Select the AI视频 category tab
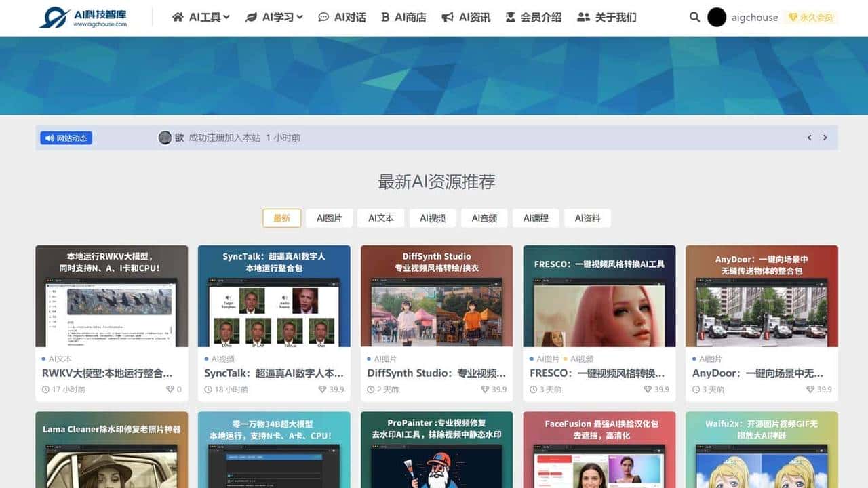Image resolution: width=868 pixels, height=488 pixels. (433, 218)
